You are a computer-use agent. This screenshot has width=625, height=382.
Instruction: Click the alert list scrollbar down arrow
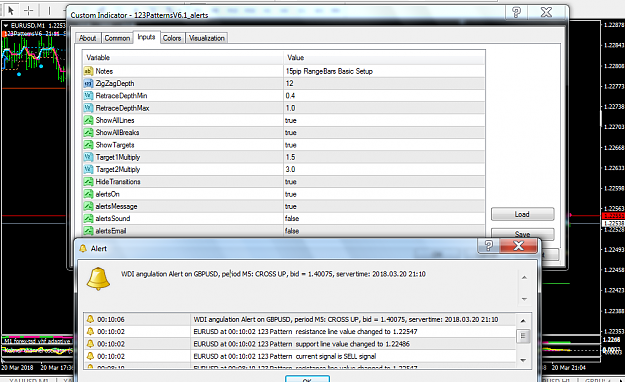(x=523, y=360)
